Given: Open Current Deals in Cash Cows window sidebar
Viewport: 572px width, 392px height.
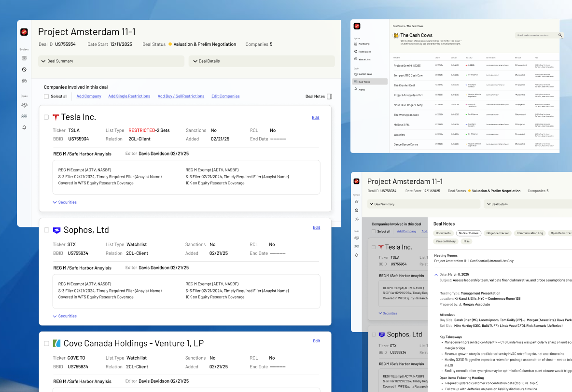Looking at the screenshot, I should (370, 74).
